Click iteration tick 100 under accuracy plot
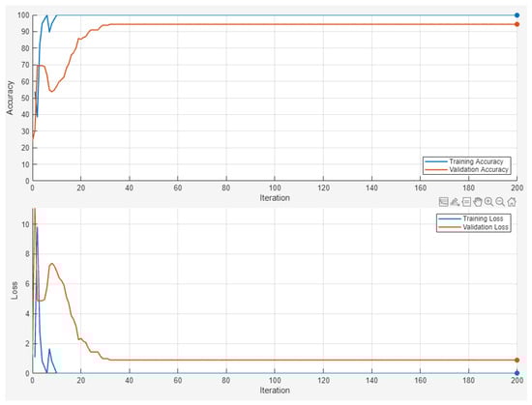 coord(275,188)
